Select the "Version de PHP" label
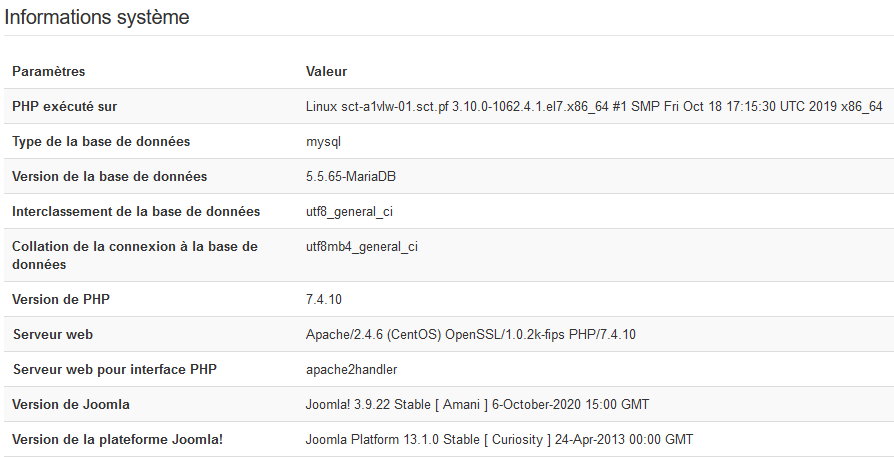Screen dimensions: 894x457 tap(62, 299)
